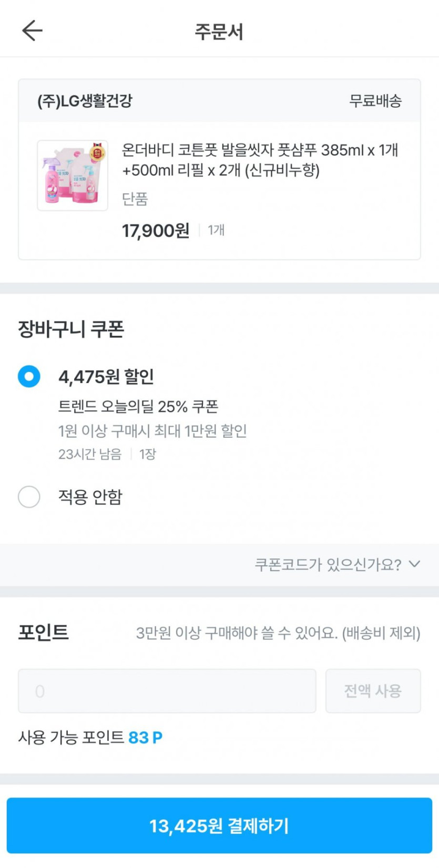
Task: Click the 포인트 section heading
Action: [44, 632]
